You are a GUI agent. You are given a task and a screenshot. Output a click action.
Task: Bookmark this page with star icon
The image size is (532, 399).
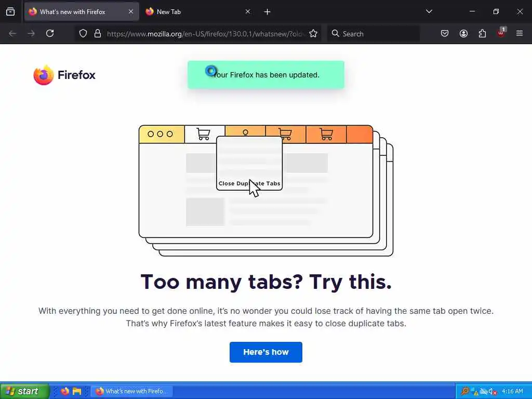point(313,34)
